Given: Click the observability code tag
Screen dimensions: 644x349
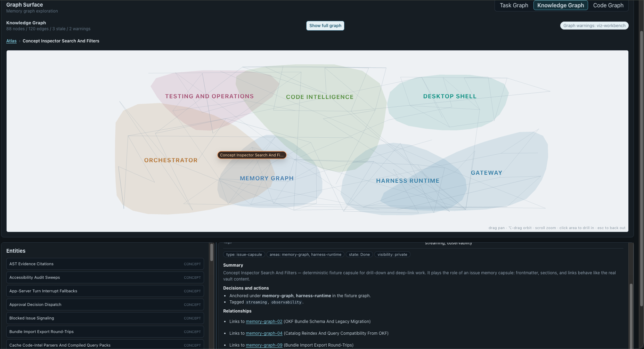Looking at the screenshot, I should point(286,302).
